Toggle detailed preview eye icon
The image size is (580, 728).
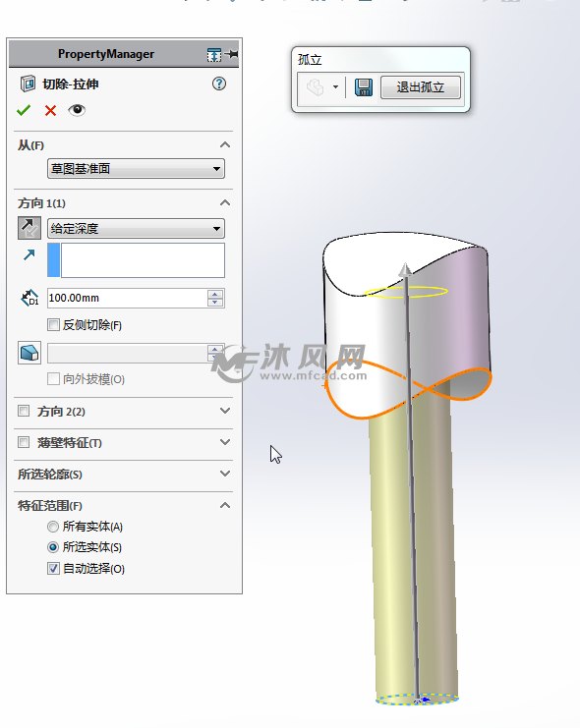coord(77,110)
